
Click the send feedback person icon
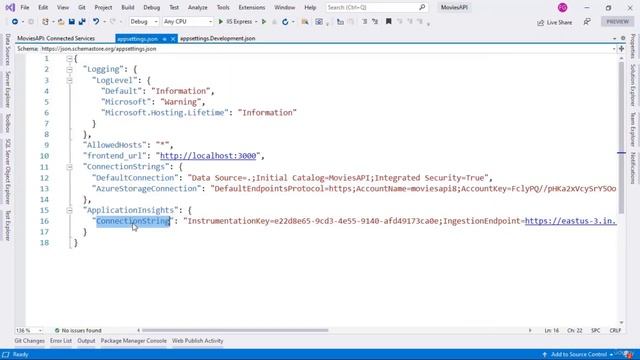[587, 22]
